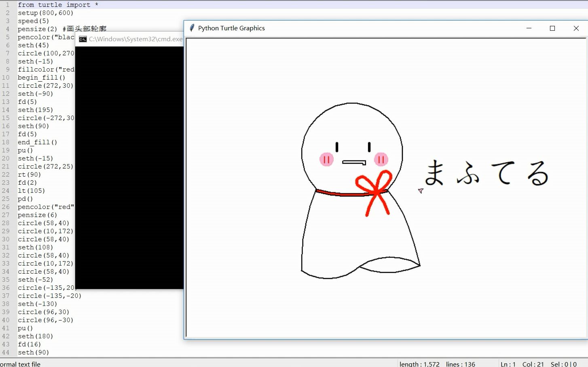Screen dimensions: 588x367
Task: Click code line 'pensize(6)'
Action: [37, 215]
